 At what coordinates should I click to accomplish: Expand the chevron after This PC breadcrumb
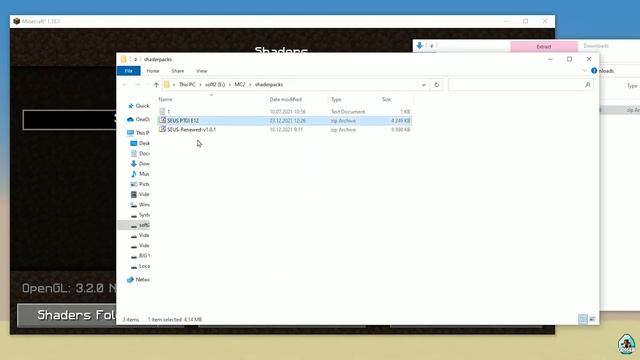(200, 84)
